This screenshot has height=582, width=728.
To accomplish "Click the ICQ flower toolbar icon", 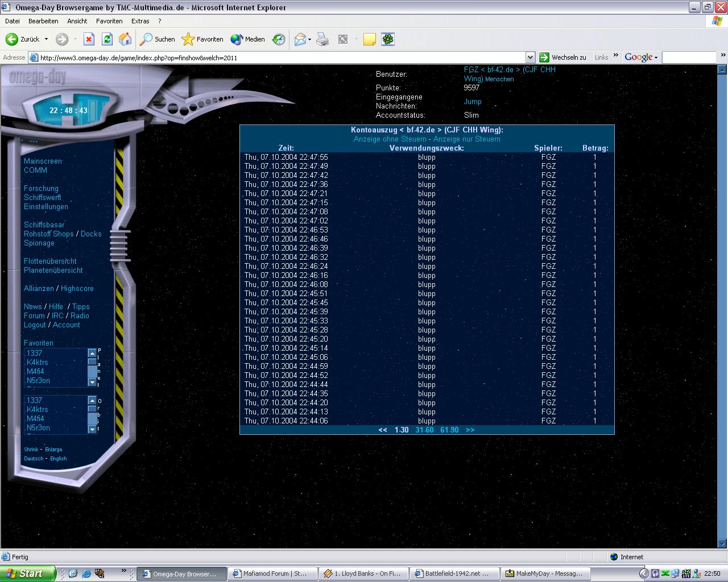I will [x=388, y=39].
